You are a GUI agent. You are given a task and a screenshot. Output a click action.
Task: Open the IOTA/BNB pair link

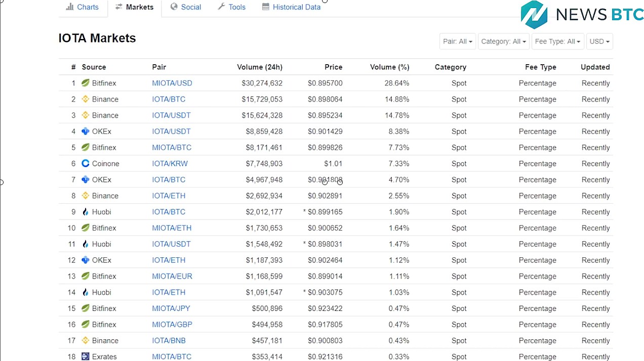169,341
